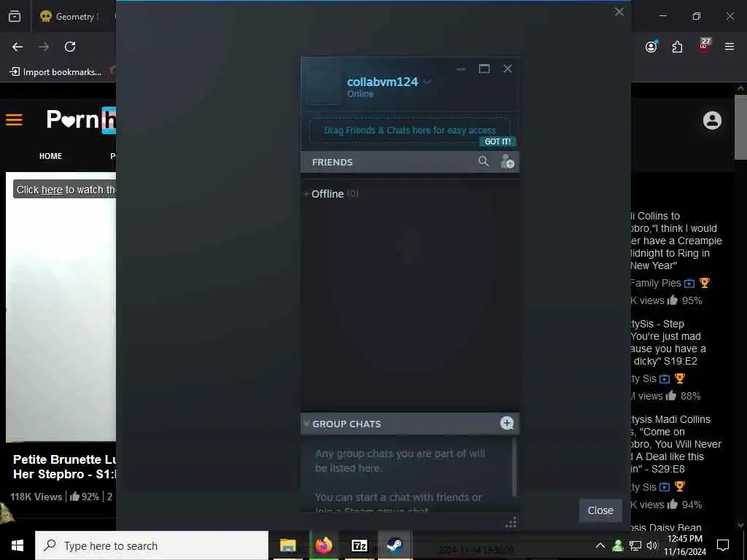Open Firefox extensions puzzle icon
Screen dimensions: 747x560
click(677, 47)
